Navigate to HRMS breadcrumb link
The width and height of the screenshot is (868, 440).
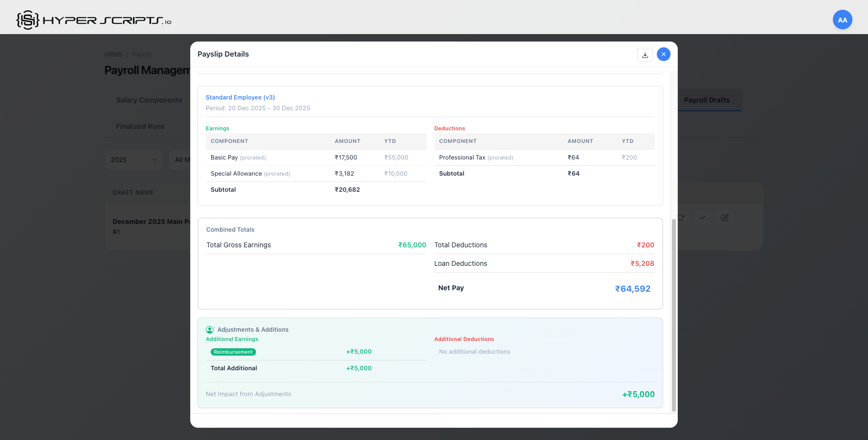click(x=113, y=54)
